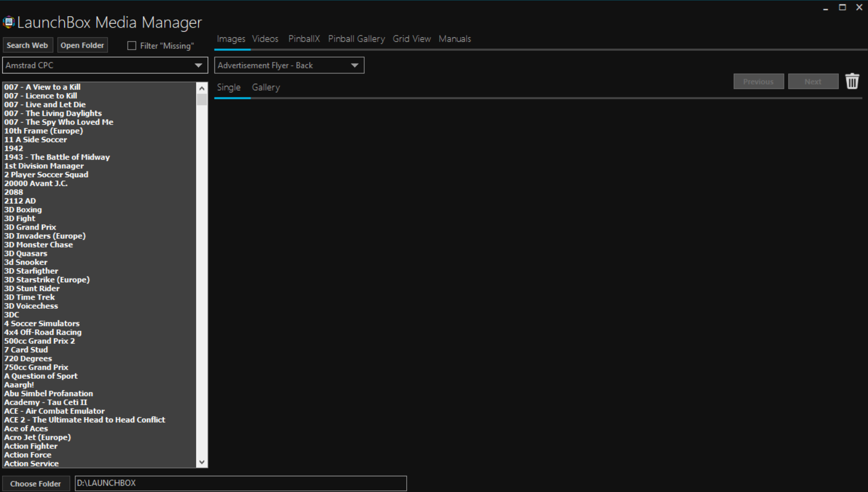Select "3D Monster Chase" entry

39,245
